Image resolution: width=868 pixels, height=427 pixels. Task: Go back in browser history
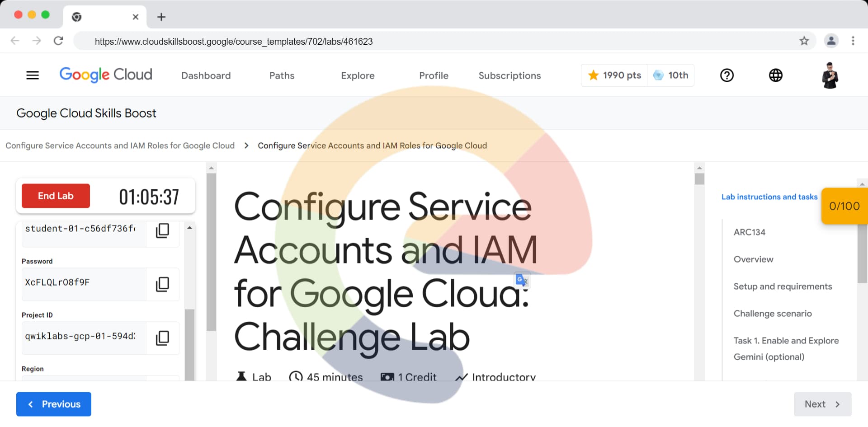[15, 41]
